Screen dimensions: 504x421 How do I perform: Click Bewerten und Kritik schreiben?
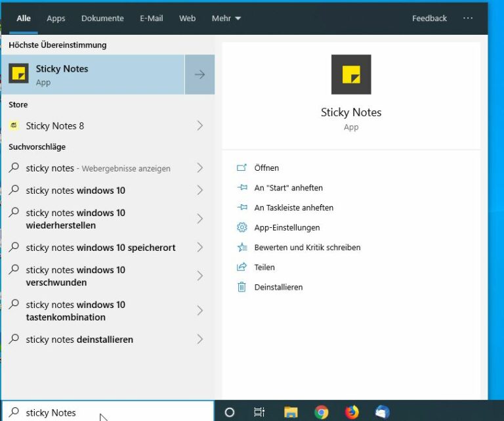click(307, 248)
